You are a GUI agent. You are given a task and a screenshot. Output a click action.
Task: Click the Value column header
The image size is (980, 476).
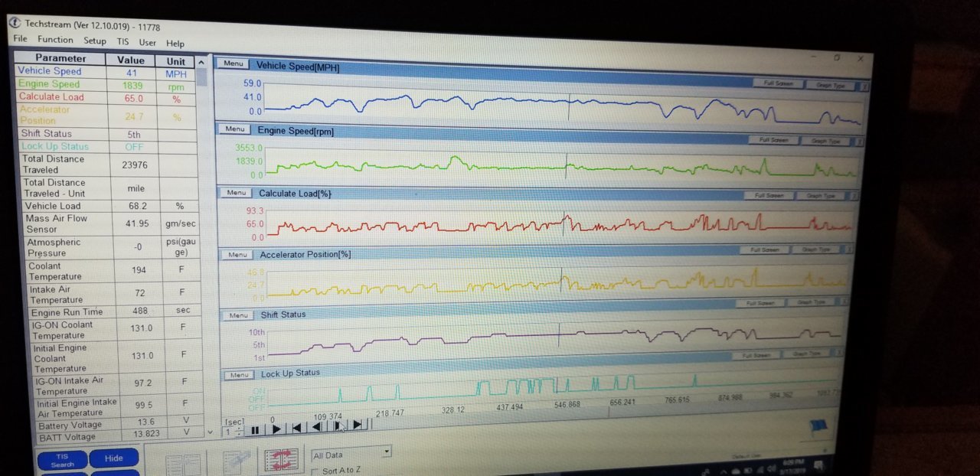[x=131, y=60]
